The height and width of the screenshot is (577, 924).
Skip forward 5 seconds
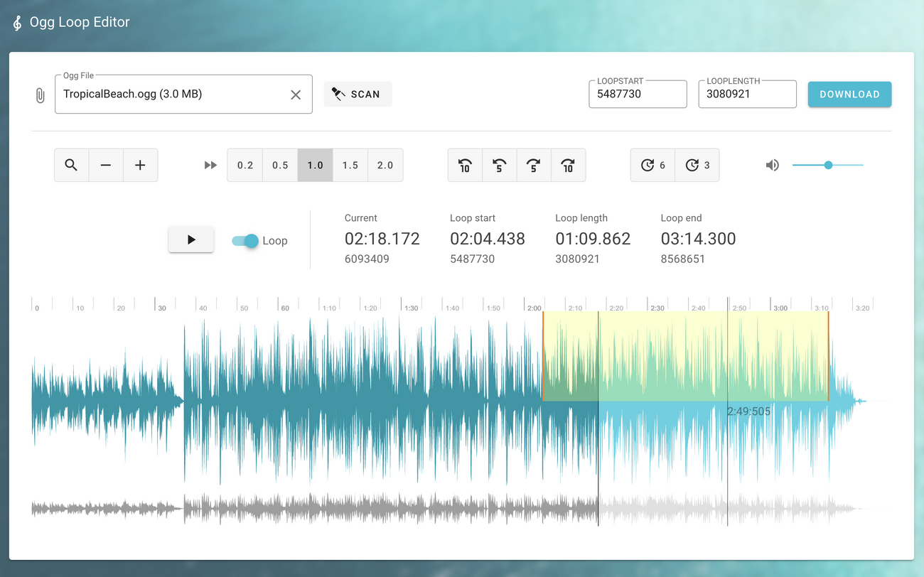(534, 165)
